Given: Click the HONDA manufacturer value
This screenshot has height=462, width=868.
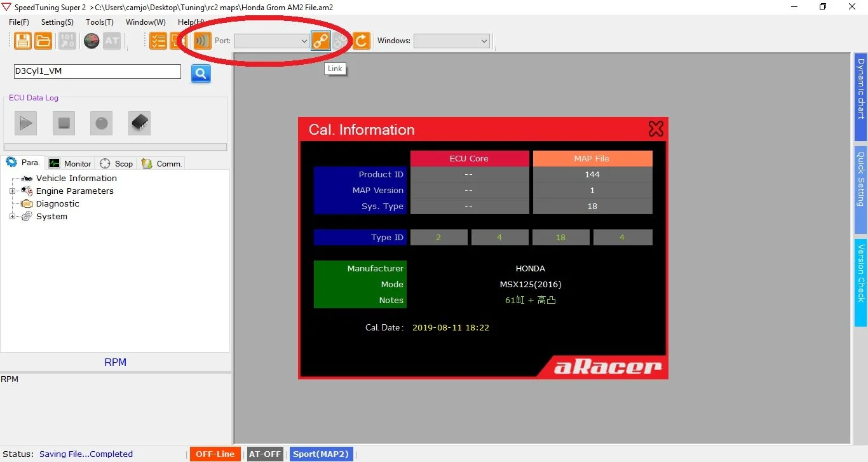Looking at the screenshot, I should tap(530, 268).
